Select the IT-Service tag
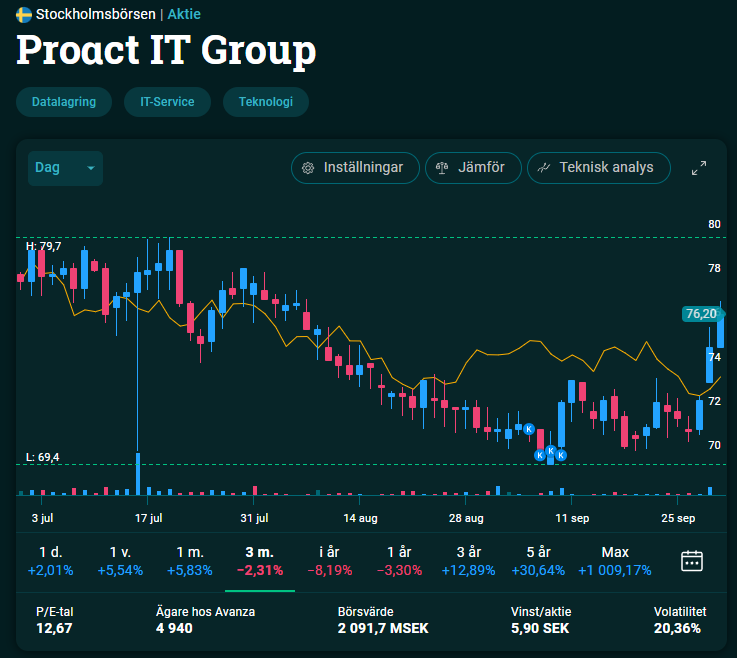This screenshot has height=658, width=737. (167, 102)
